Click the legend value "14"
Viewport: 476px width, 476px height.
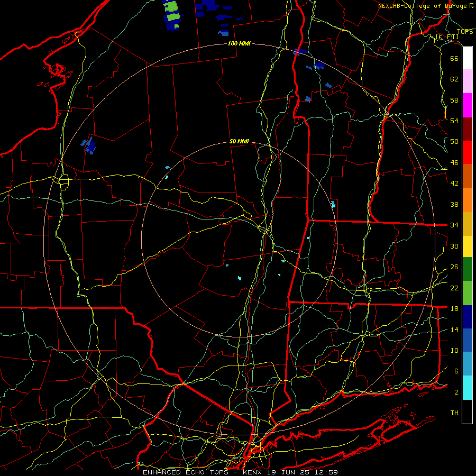(x=454, y=329)
